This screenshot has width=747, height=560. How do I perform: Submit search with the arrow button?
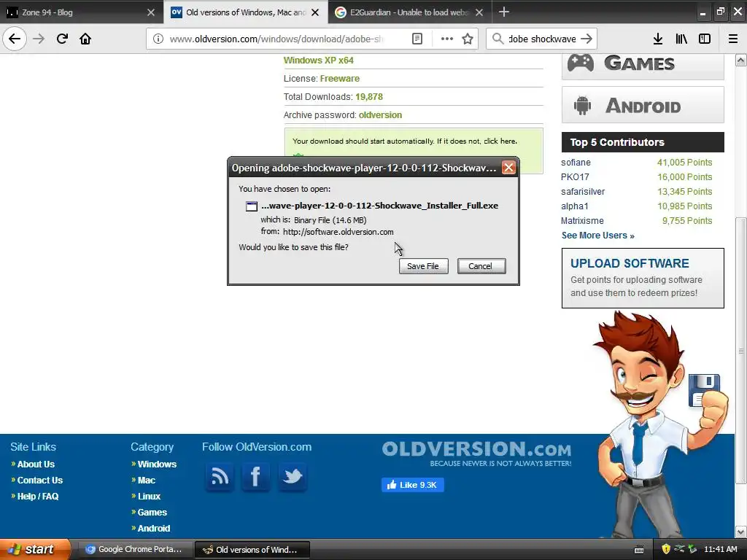tap(587, 39)
